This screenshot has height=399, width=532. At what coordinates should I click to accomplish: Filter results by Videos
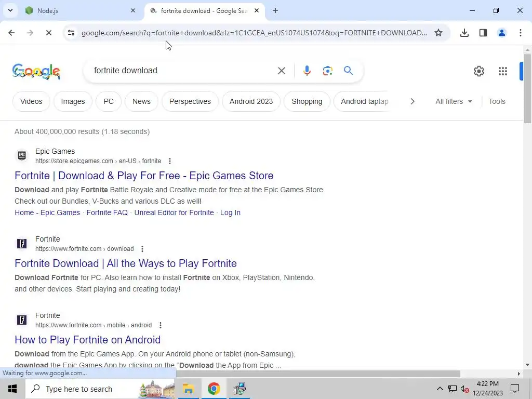pyautogui.click(x=31, y=101)
